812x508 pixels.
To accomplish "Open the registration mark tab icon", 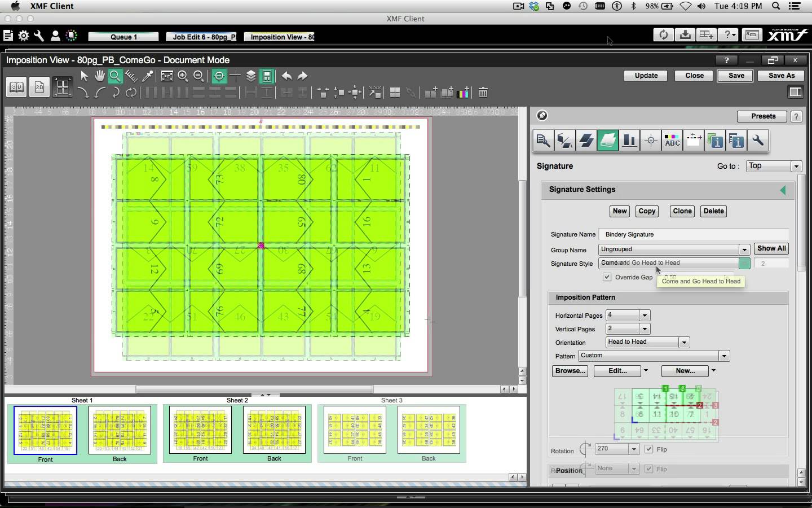I will [x=651, y=141].
